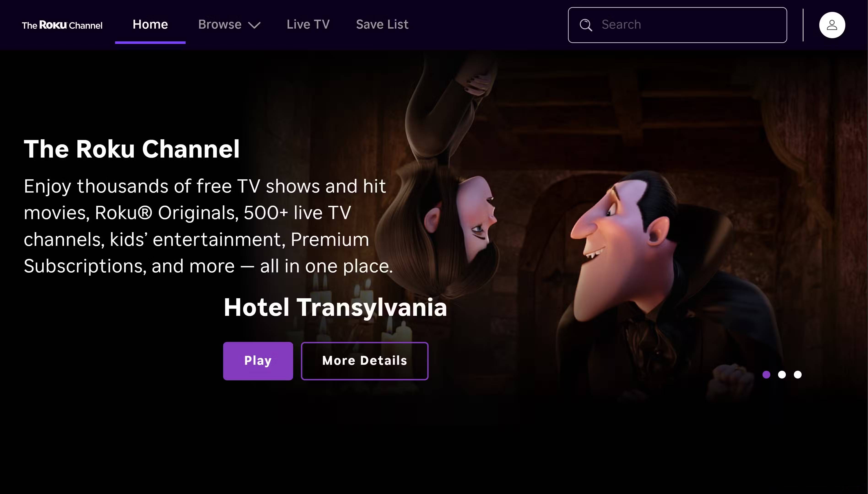Click the Roku Channel logo
The width and height of the screenshot is (868, 494).
62,25
